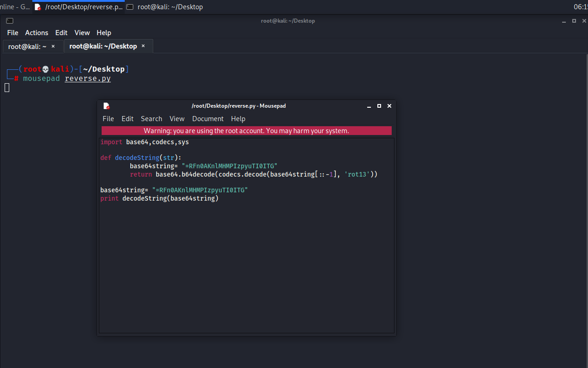Open the terminal's View menu
588x368 pixels.
click(82, 33)
